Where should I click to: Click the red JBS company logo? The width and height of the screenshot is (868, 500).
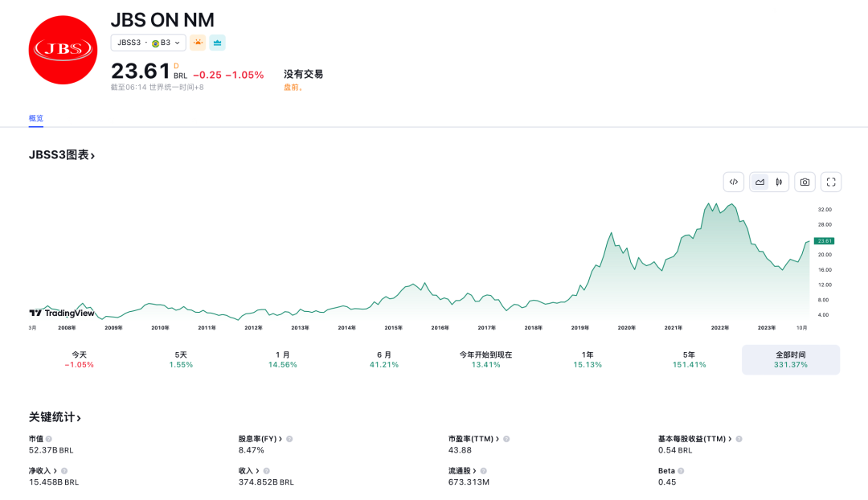coord(63,50)
